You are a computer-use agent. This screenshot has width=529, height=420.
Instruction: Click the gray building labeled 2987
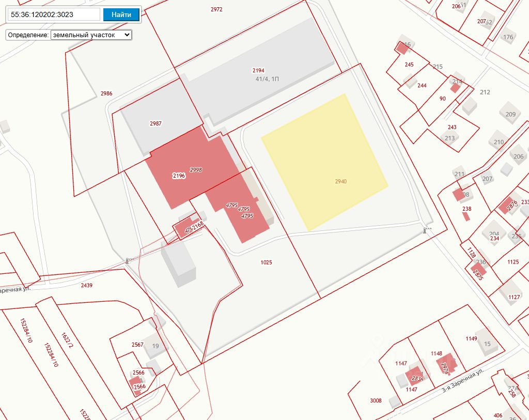pos(155,124)
